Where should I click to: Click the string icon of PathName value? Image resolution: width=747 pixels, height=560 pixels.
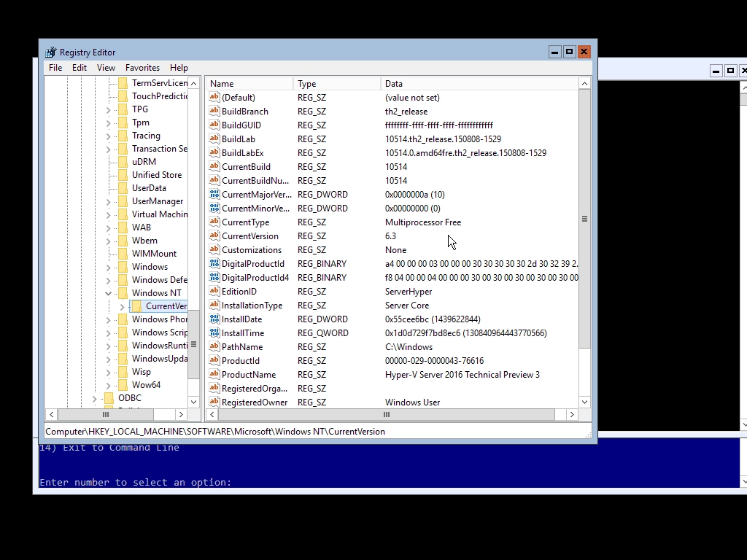point(214,346)
